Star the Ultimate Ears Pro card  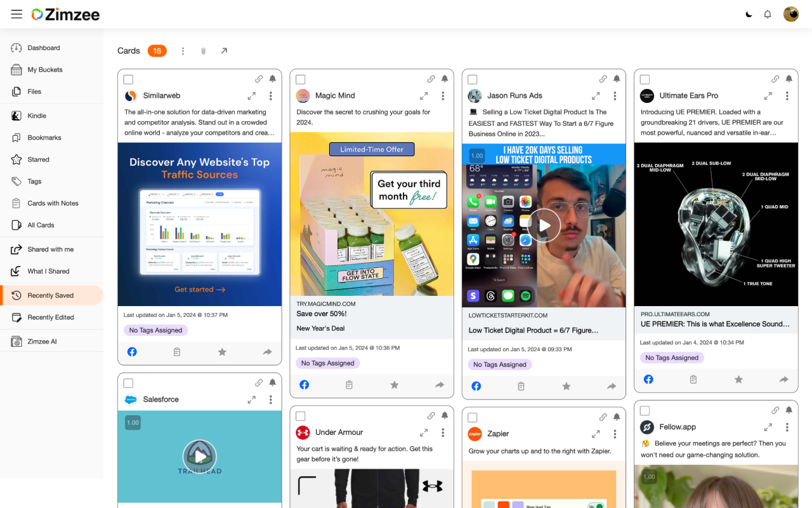[738, 379]
